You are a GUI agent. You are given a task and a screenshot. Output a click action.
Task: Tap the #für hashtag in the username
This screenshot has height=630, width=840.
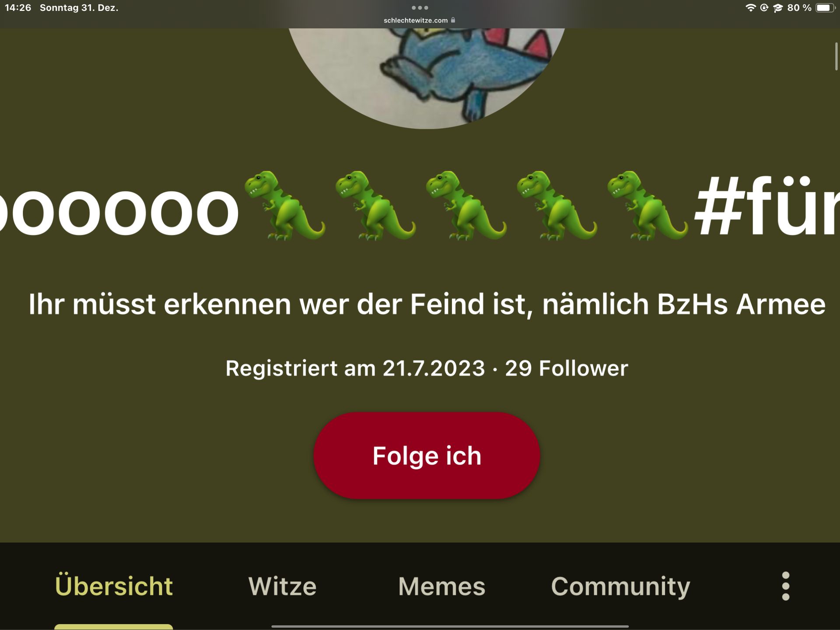767,206
